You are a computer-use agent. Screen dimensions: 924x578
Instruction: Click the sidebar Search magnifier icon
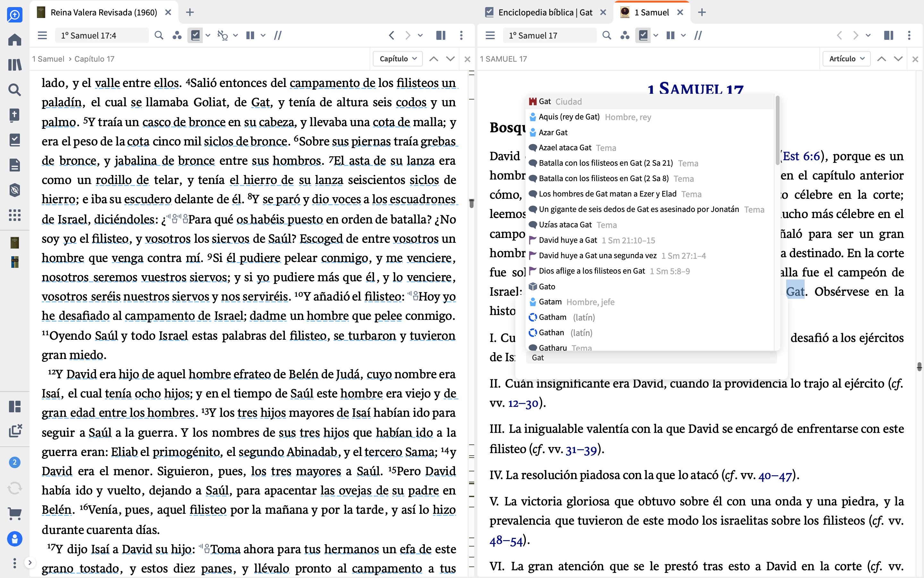14,90
